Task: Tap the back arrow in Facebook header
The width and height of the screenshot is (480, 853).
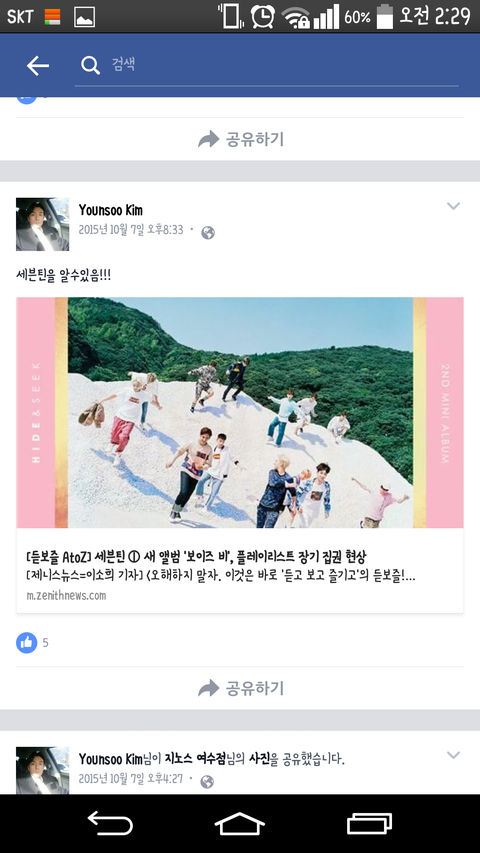Action: coord(38,66)
